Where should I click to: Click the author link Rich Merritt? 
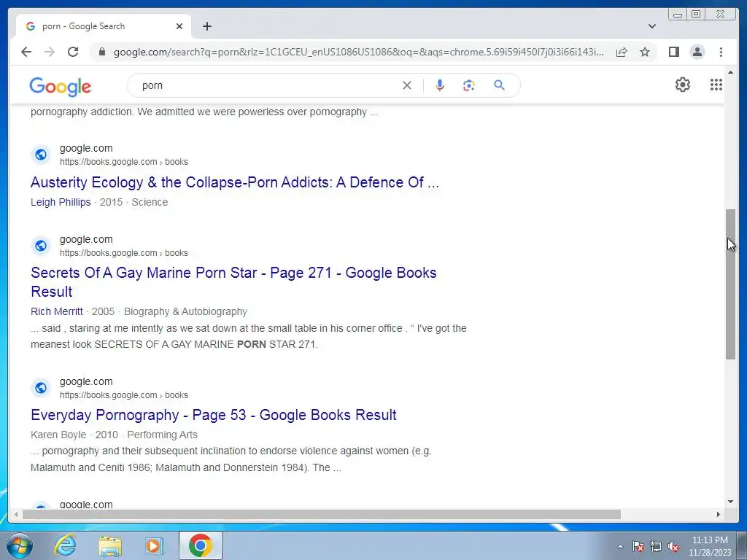57,311
